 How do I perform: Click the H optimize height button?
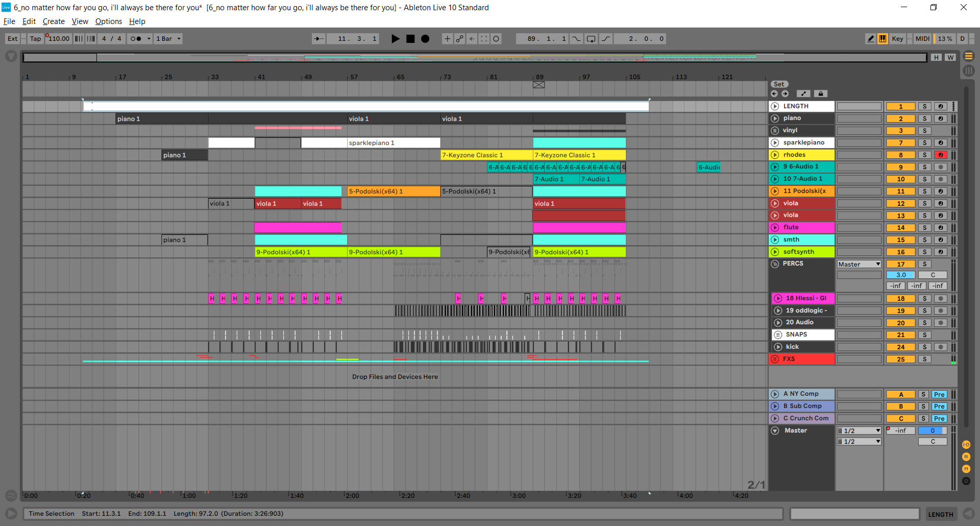pyautogui.click(x=936, y=58)
